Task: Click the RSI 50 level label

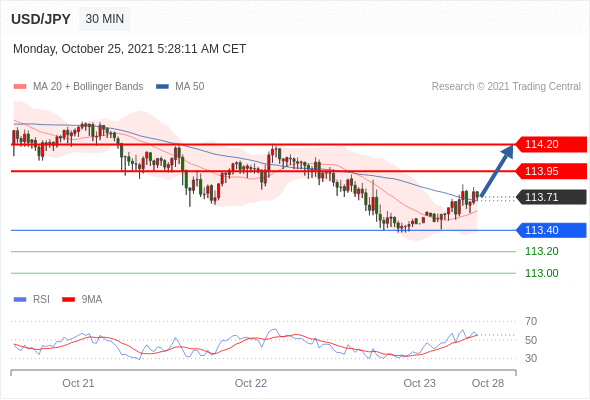Action: pos(531,340)
